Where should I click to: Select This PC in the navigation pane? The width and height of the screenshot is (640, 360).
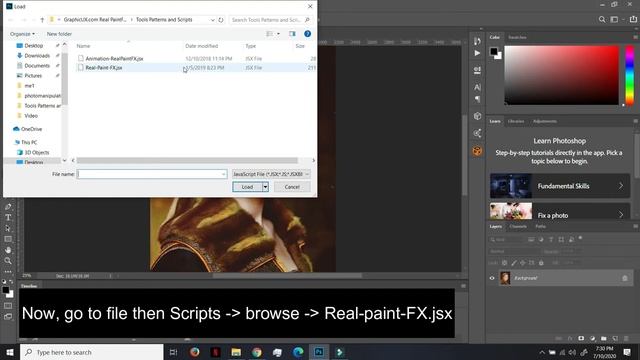[x=29, y=142]
